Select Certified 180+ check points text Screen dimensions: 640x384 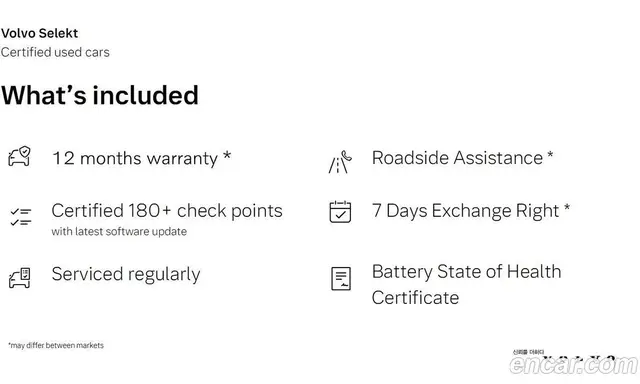click(x=167, y=211)
